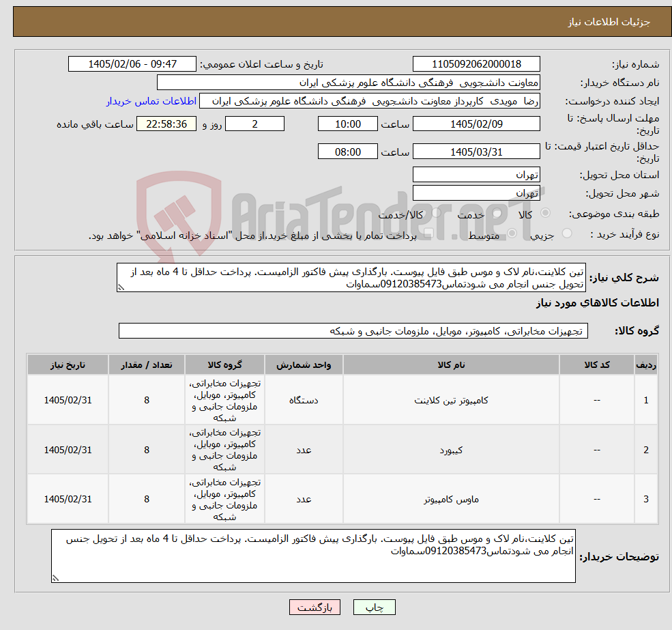Image resolution: width=672 pixels, height=630 pixels.
Task: Click row number 2 in the table
Action: pos(646,450)
